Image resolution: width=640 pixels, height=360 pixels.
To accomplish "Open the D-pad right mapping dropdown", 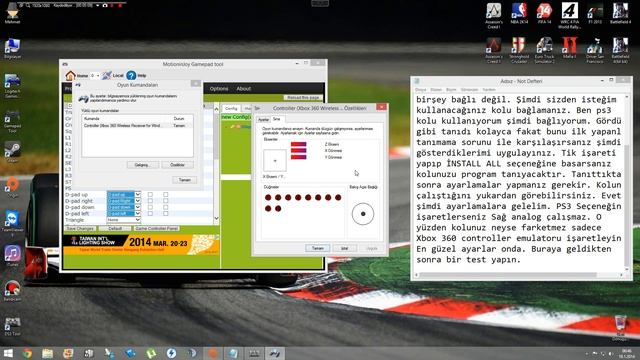I will pos(124,201).
